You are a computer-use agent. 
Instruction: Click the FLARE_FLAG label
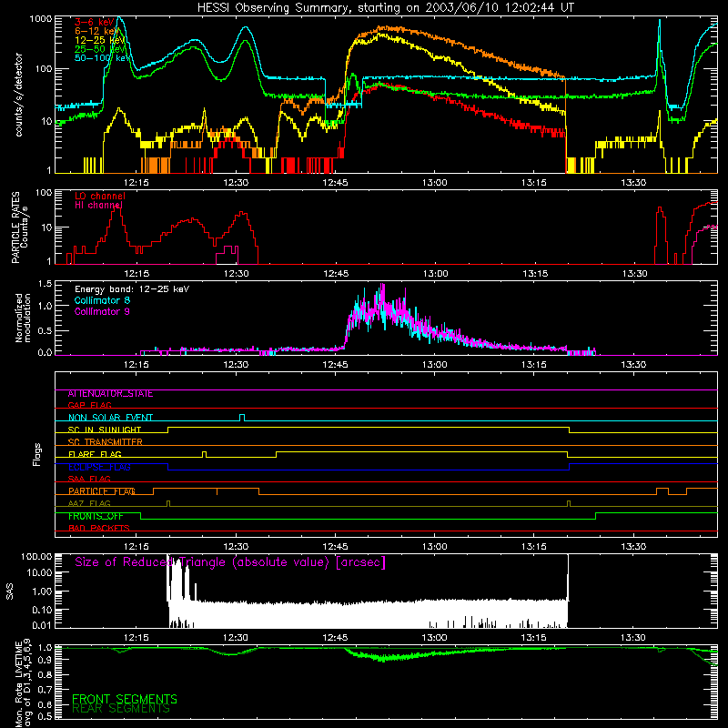tap(95, 454)
